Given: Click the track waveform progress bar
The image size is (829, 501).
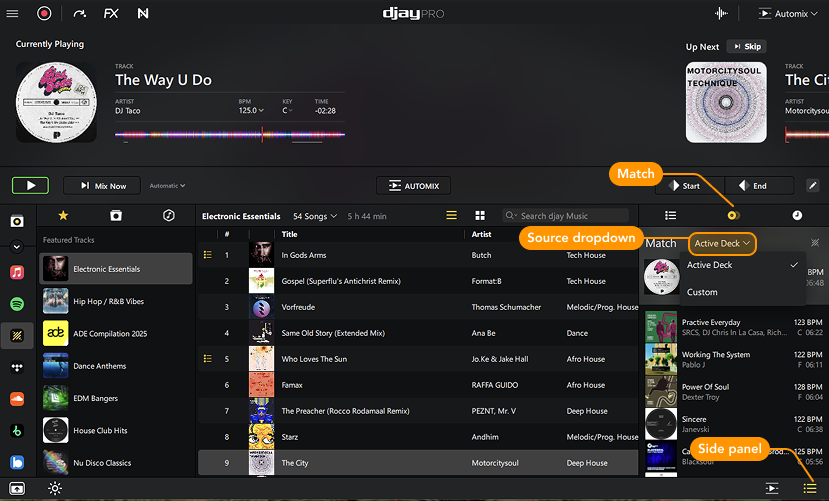Looking at the screenshot, I should pyautogui.click(x=230, y=135).
